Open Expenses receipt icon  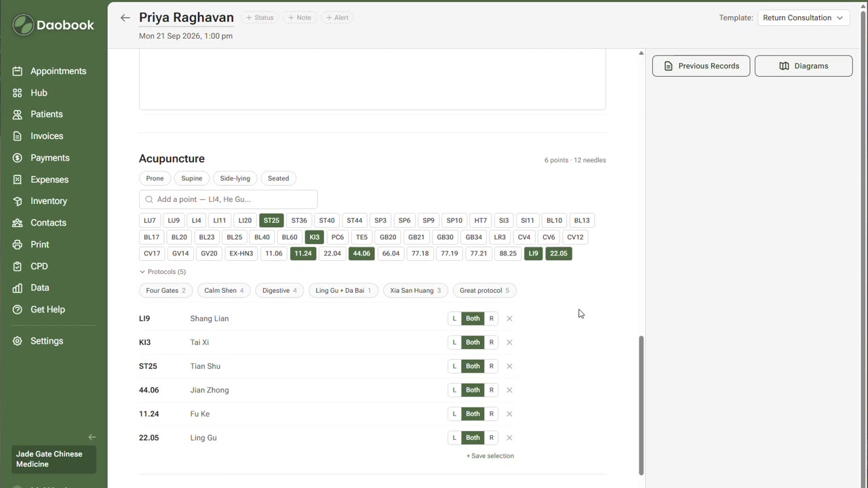tap(18, 180)
